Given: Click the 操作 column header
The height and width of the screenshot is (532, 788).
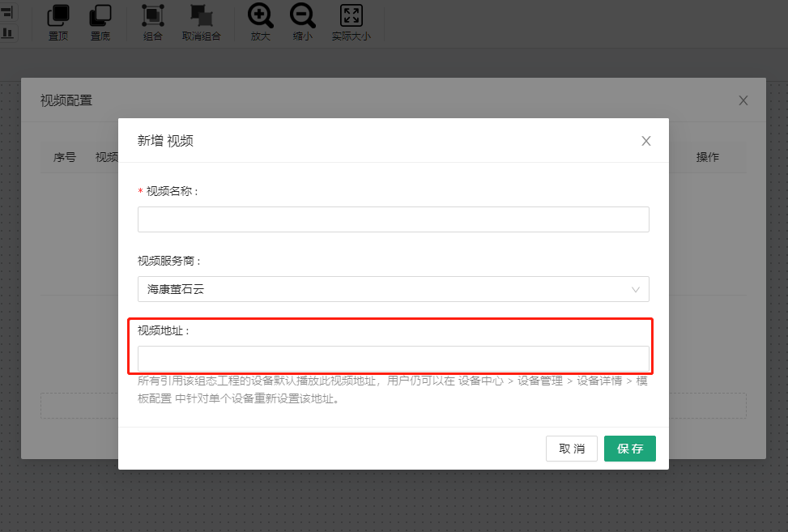Looking at the screenshot, I should (x=708, y=157).
